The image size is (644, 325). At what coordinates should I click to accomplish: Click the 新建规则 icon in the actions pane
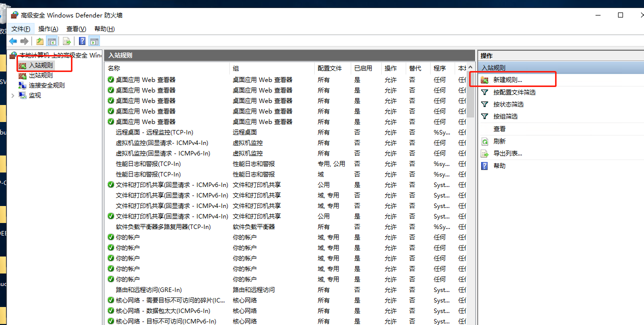coord(485,80)
